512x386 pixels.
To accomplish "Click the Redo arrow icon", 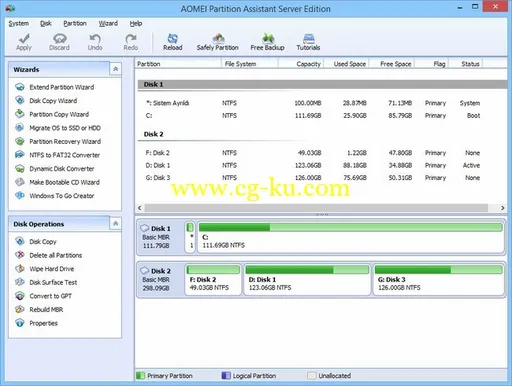I will tap(131, 39).
